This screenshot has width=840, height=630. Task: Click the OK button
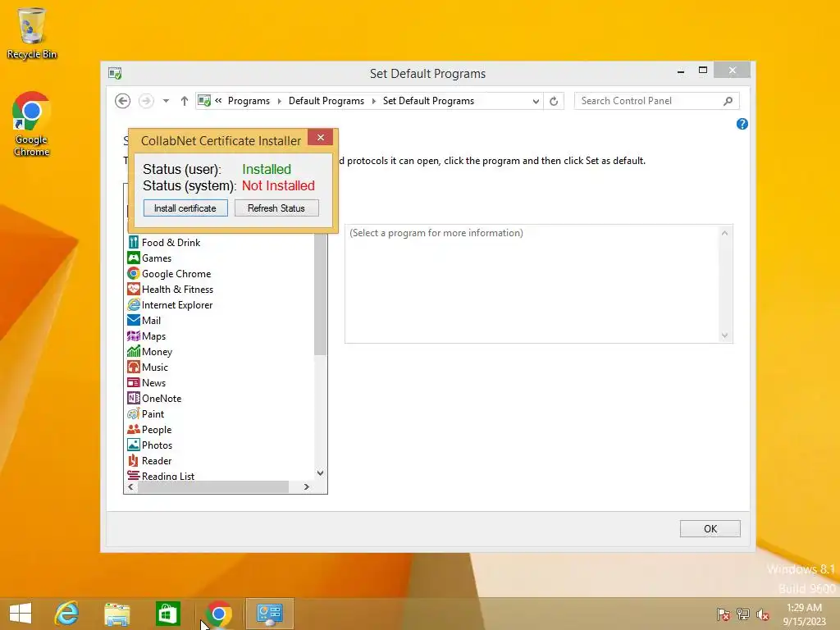(710, 529)
